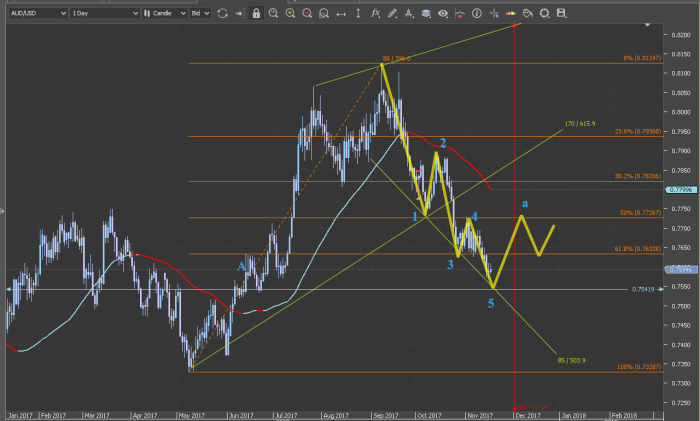The height and width of the screenshot is (421, 700).
Task: Open the Candle chart type dropdown
Action: [x=164, y=14]
